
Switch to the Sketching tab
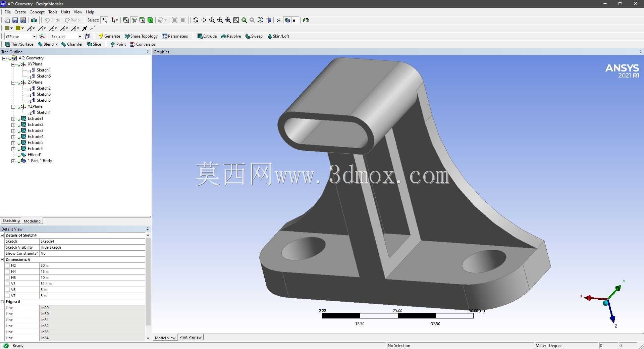point(11,220)
